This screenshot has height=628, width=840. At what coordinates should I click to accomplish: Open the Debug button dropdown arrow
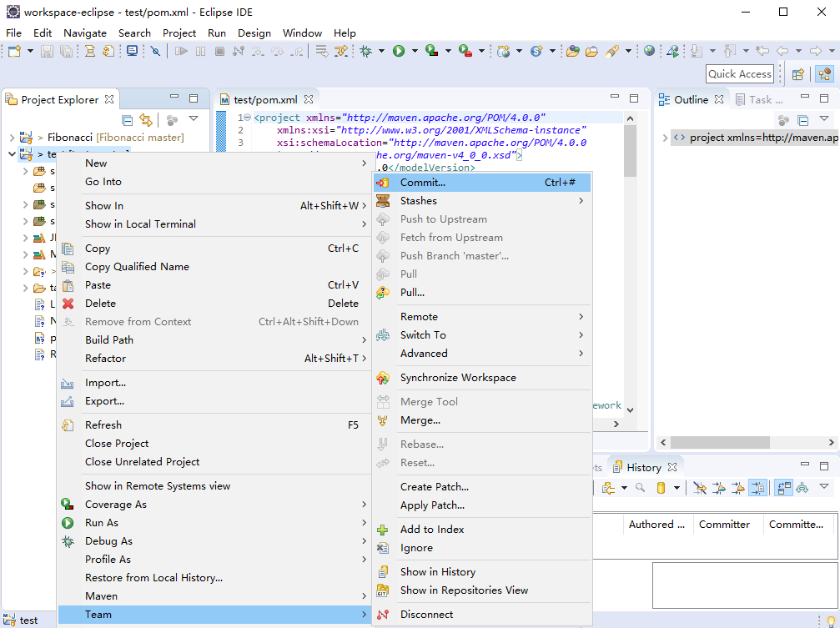click(x=381, y=51)
